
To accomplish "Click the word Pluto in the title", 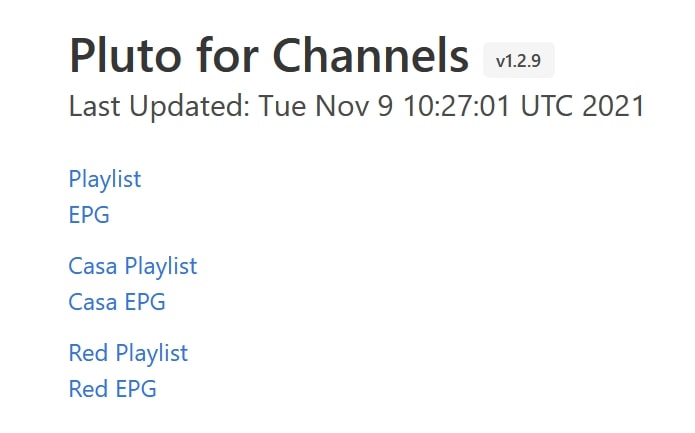I will tap(126, 57).
